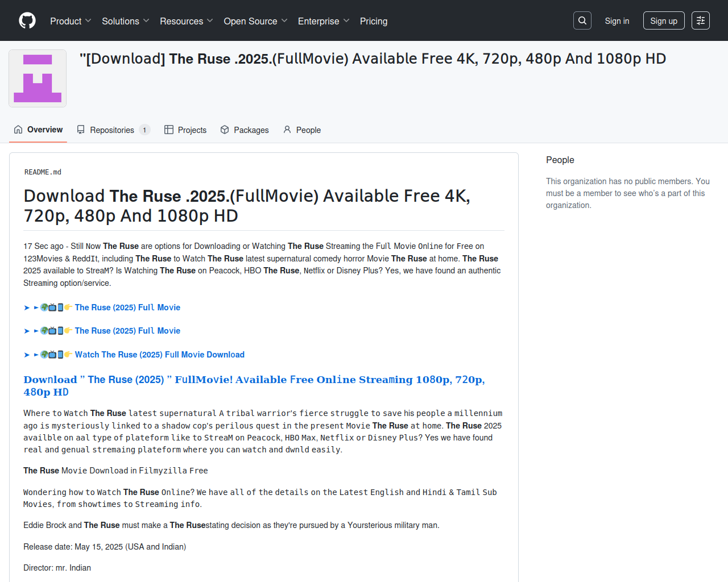Expand the Solutions dropdown menu

(125, 21)
